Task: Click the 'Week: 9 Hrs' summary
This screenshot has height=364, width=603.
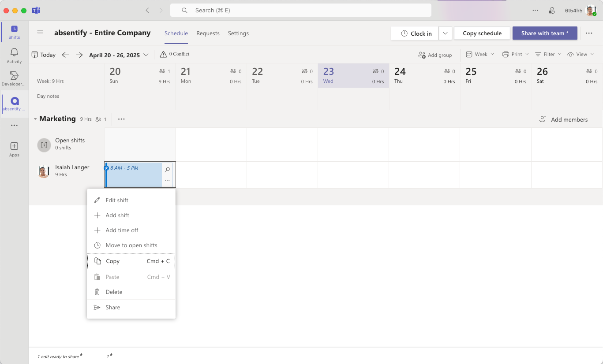Action: (x=50, y=81)
